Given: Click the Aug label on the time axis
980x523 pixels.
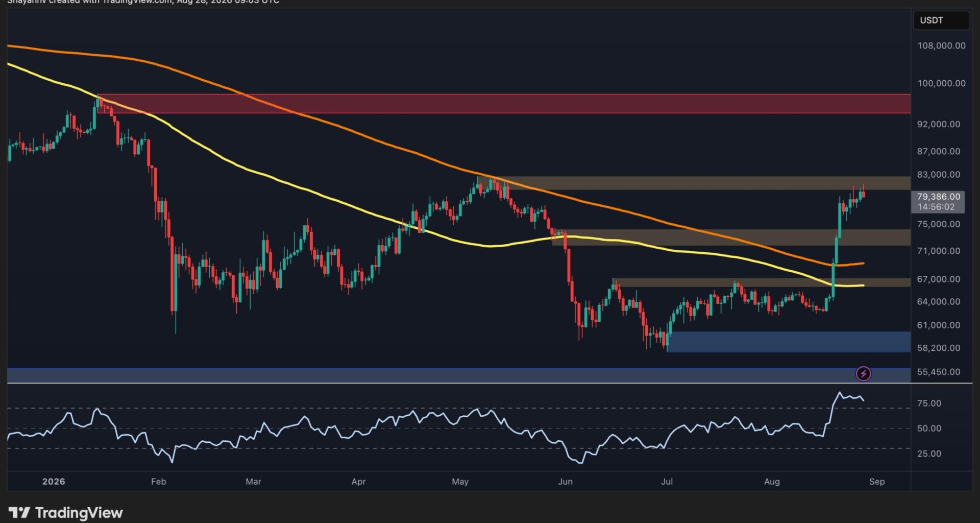Looking at the screenshot, I should point(772,482).
